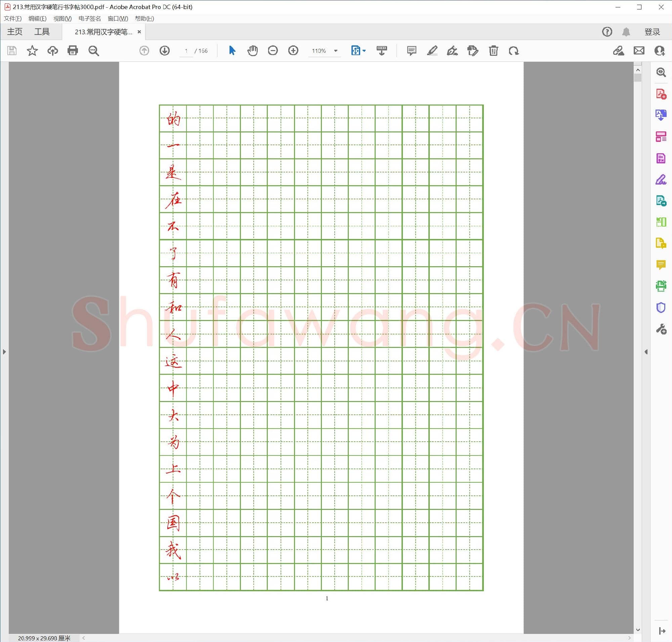The image size is (672, 642).
Task: Click the Selection arrow tool
Action: 232,51
